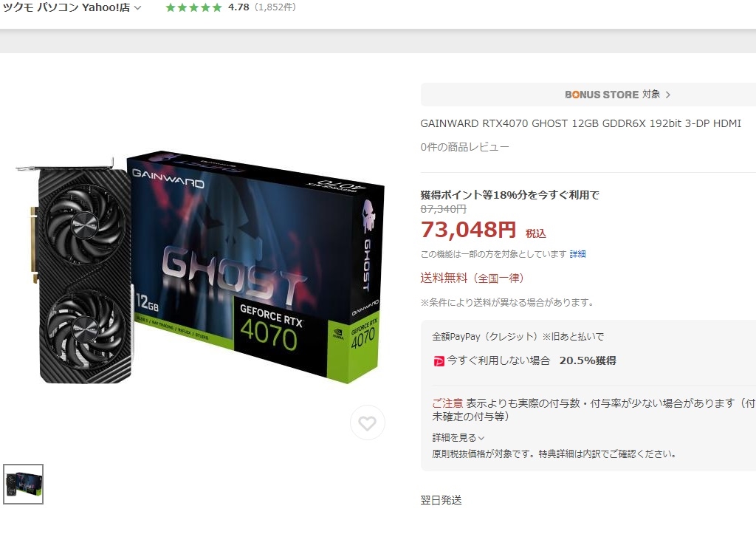The image size is (756, 537).
Task: Click the PayPay logo icon
Action: tap(439, 361)
